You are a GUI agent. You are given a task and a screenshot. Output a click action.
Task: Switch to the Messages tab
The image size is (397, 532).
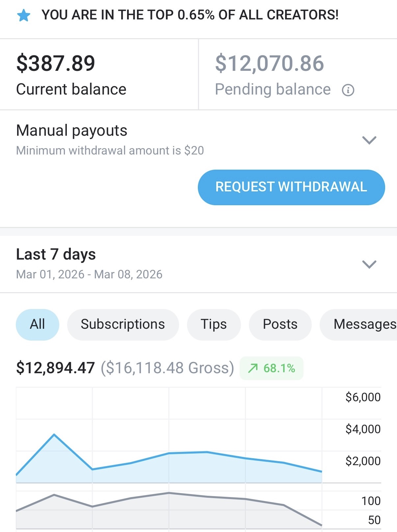[358, 324]
